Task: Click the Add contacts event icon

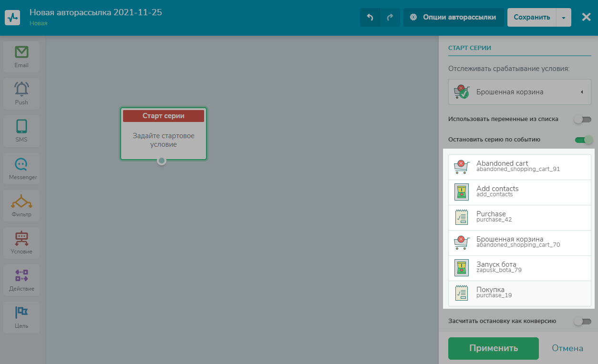Action: point(462,192)
